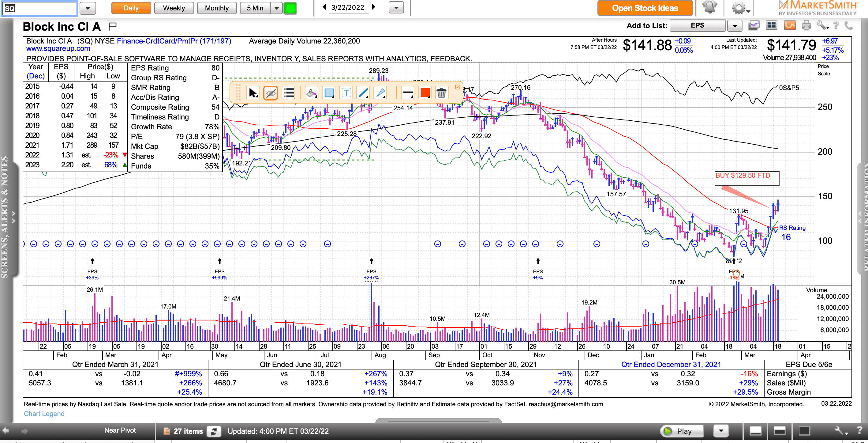Click the Open Stock Ideas button
868x443 pixels.
(645, 8)
